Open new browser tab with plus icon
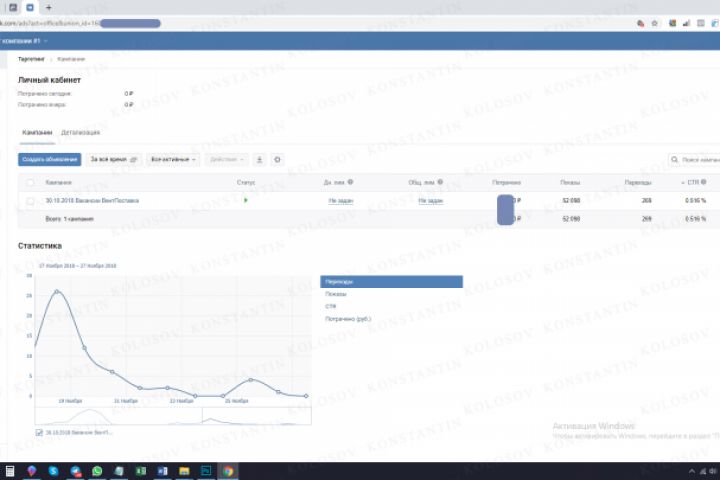 click(49, 7)
